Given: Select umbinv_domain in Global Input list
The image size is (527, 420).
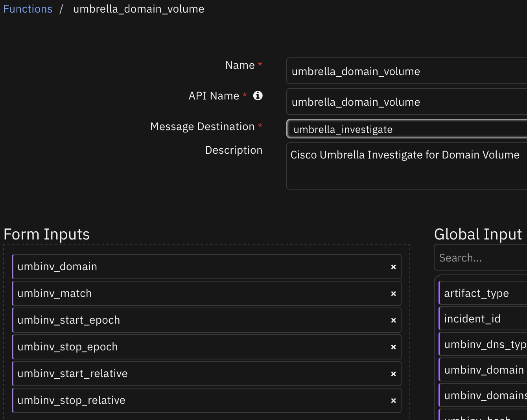Looking at the screenshot, I should click(x=483, y=370).
